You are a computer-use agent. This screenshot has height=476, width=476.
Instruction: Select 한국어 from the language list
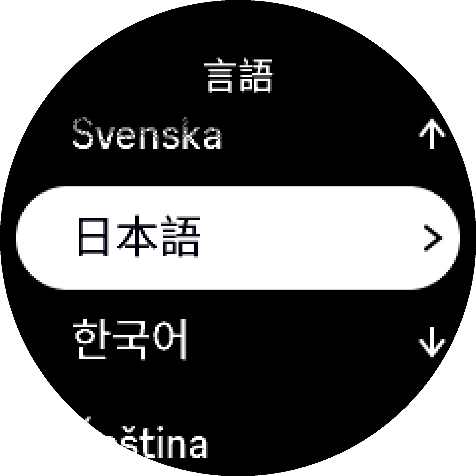130,339
